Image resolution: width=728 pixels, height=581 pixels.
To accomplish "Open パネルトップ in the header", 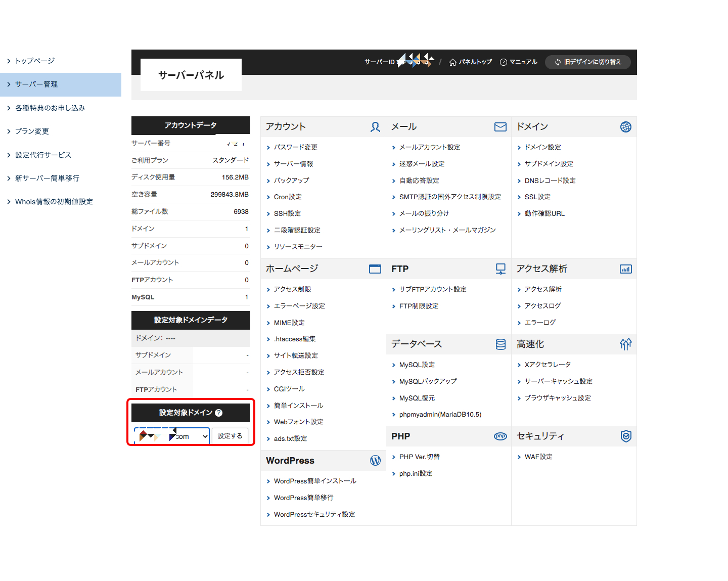I will click(470, 62).
